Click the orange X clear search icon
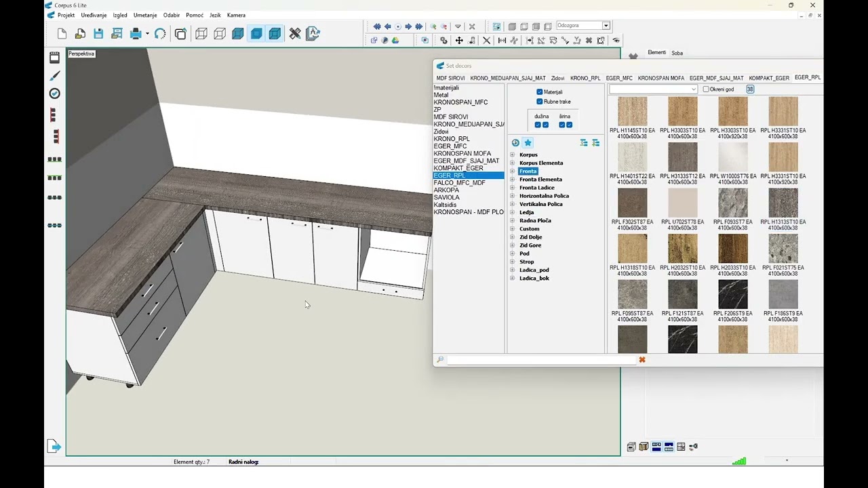 tap(642, 360)
